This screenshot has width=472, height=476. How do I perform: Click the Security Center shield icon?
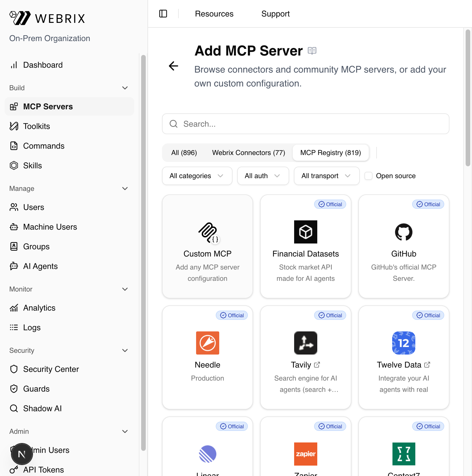14,369
